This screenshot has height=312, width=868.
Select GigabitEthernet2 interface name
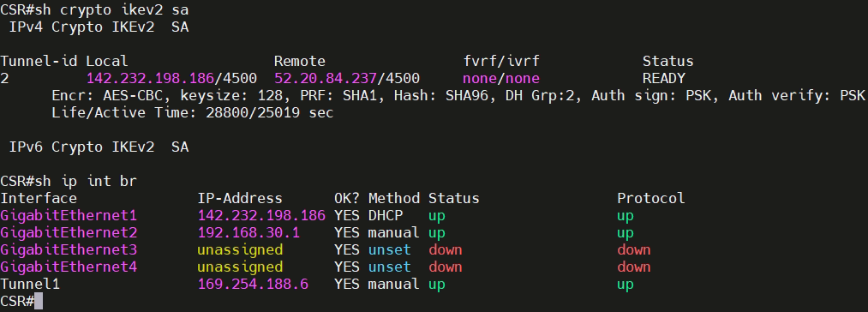[69, 233]
